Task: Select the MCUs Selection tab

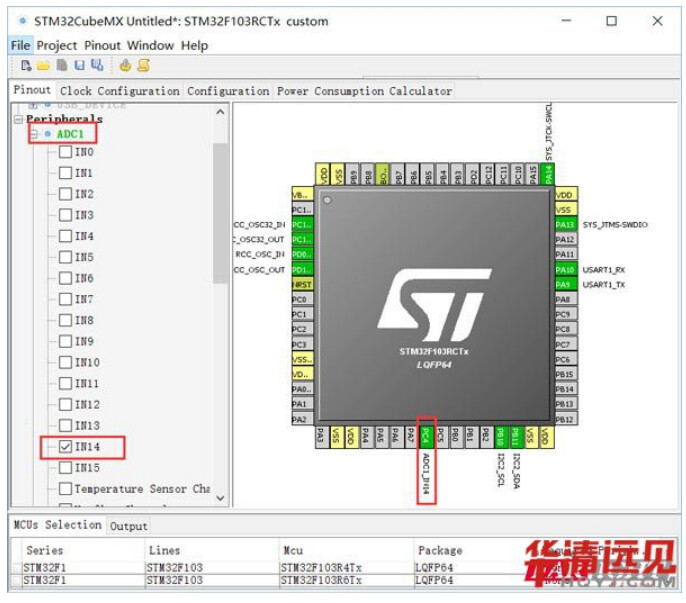Action: point(57,525)
